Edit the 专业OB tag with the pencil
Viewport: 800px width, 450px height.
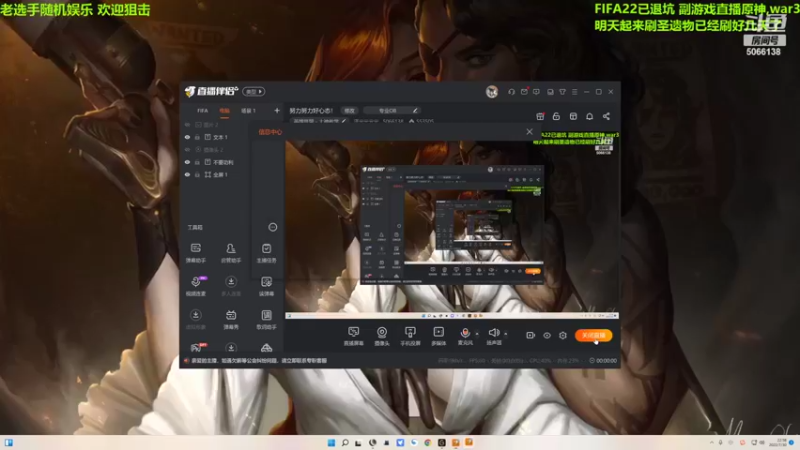coord(415,111)
